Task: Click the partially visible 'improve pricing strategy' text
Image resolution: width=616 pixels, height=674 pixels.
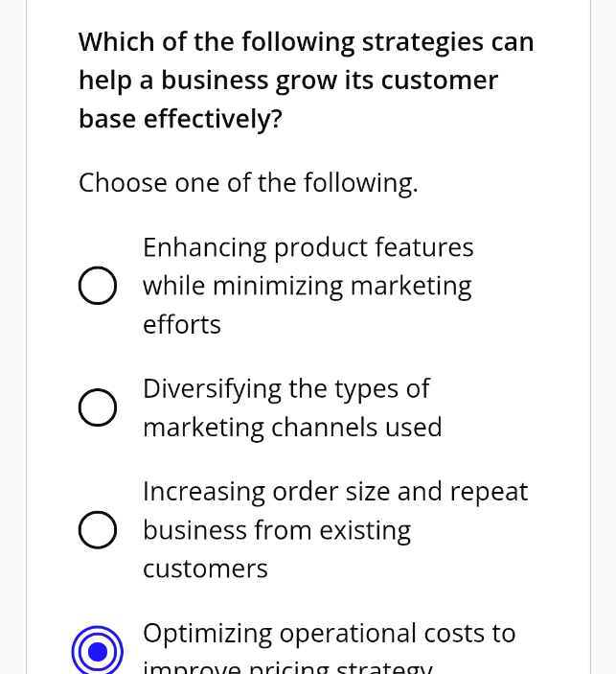Action: (x=287, y=667)
